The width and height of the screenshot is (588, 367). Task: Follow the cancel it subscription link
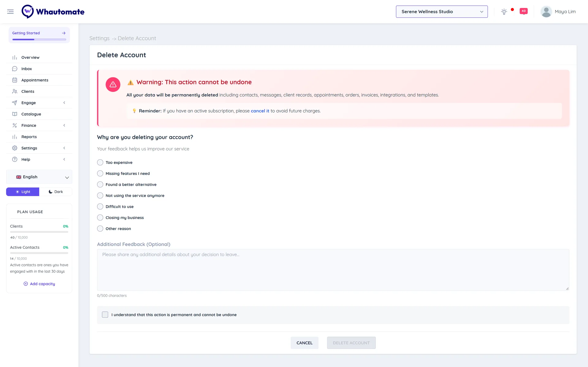click(x=260, y=111)
